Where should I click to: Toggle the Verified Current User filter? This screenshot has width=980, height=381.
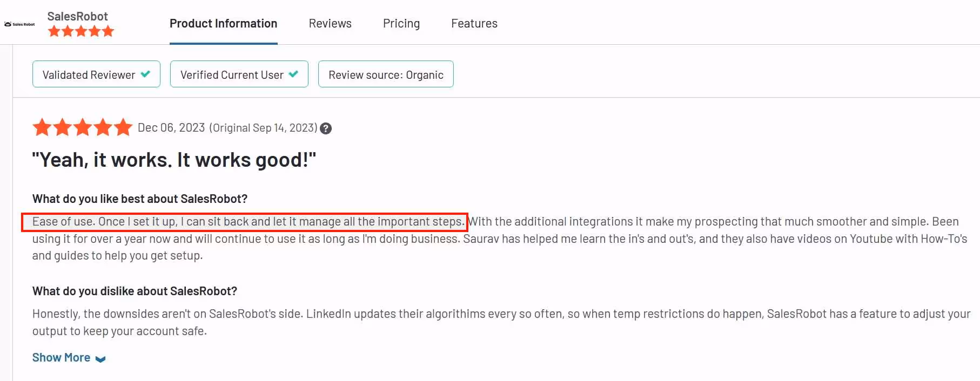(239, 74)
